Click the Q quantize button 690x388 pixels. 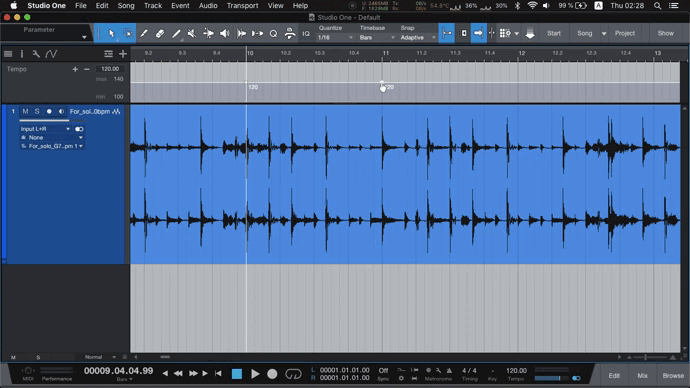tap(273, 33)
